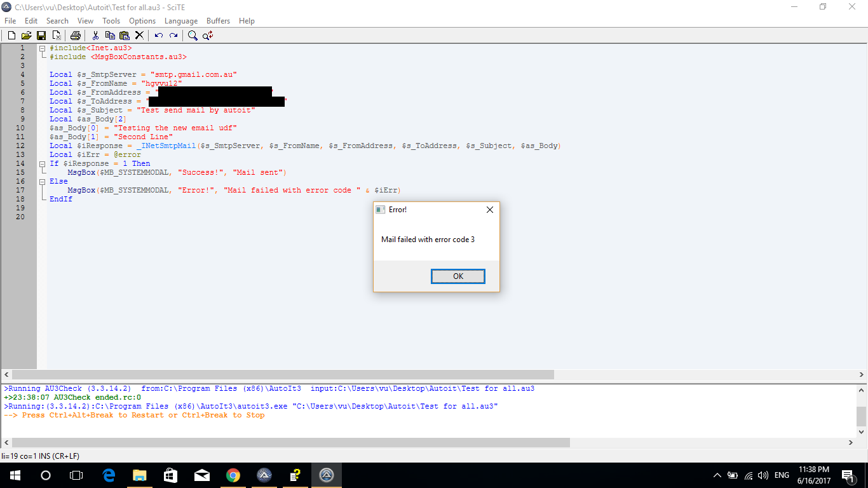The width and height of the screenshot is (868, 488).
Task: Collapse the fold marker on line 1
Action: click(x=42, y=48)
